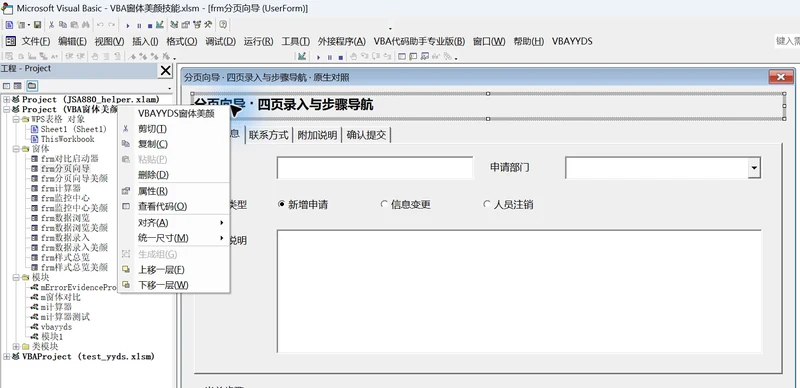The height and width of the screenshot is (388, 800).
Task: Select the 信息变更 radio button
Action: pyautogui.click(x=405, y=205)
